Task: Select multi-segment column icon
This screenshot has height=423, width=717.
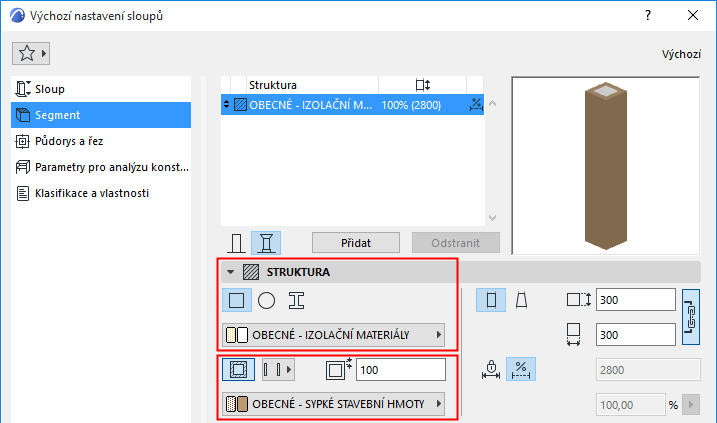Action: coord(266,243)
